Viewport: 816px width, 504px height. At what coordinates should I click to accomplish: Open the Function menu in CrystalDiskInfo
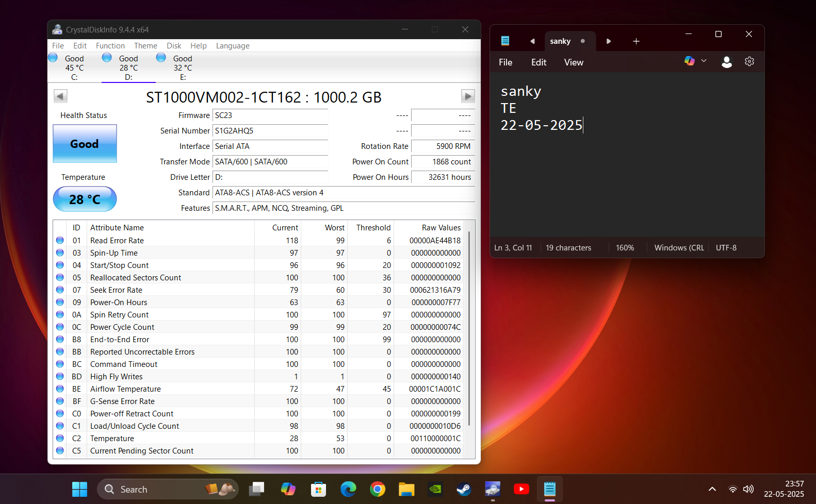point(110,46)
